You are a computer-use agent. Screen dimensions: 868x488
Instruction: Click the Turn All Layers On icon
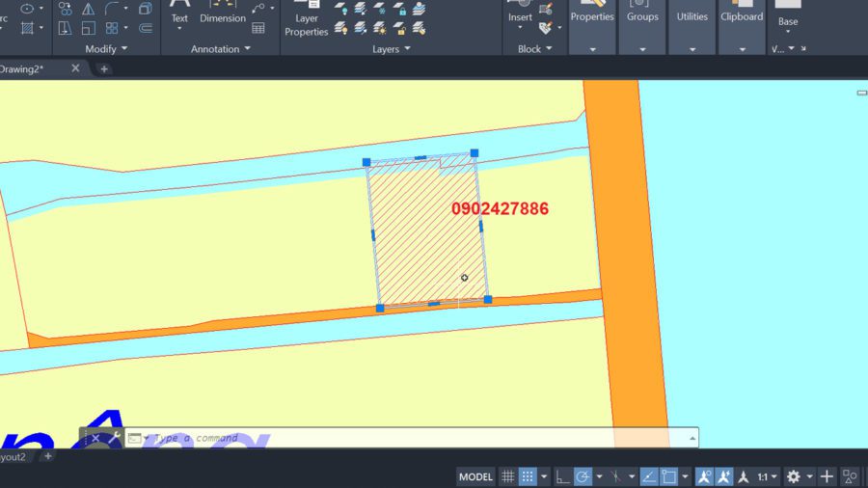point(341,28)
